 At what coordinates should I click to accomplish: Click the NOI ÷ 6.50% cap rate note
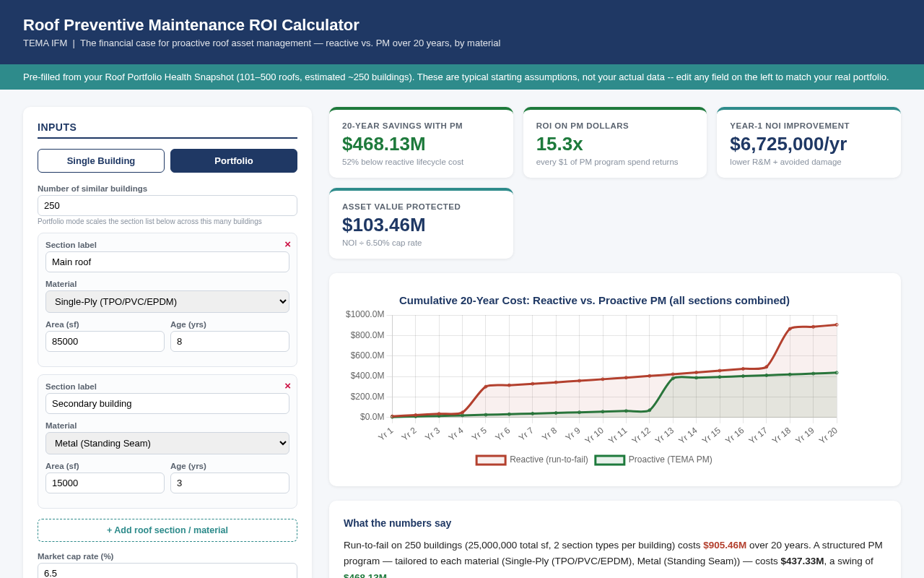(382, 243)
